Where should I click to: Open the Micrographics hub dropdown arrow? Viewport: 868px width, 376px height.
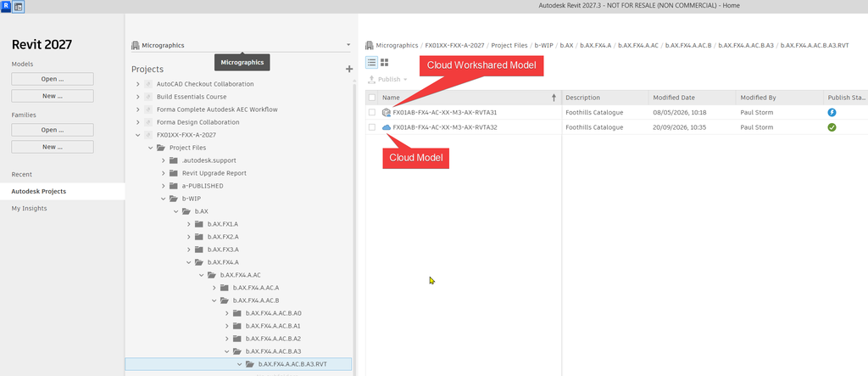coord(348,45)
